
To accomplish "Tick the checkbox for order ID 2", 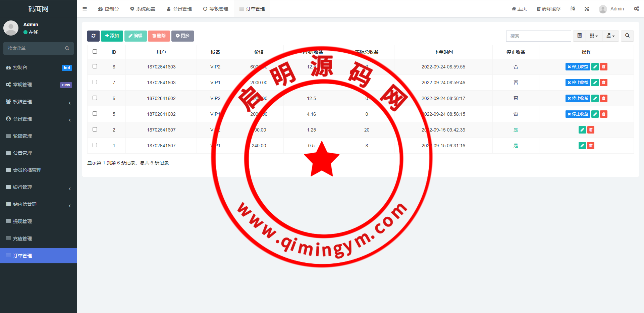I will 95,129.
